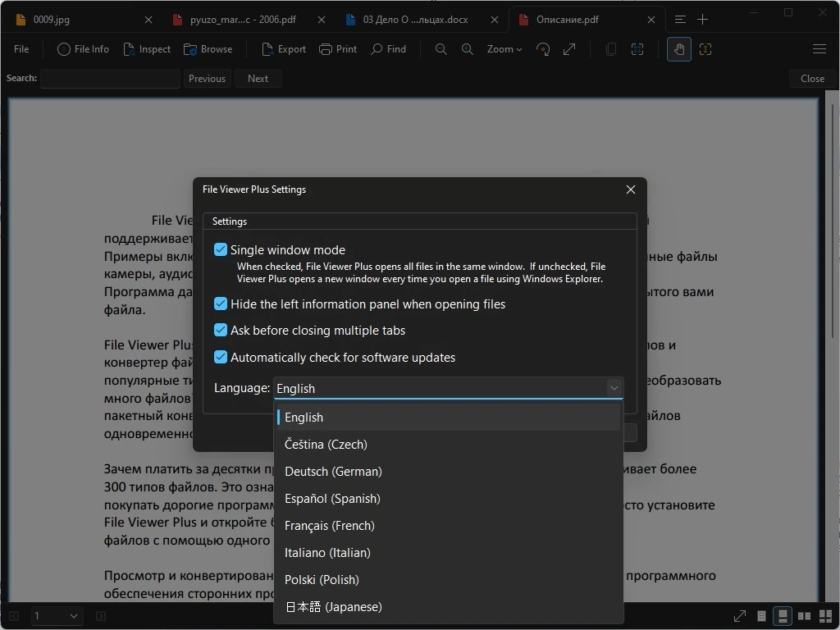Viewport: 840px width, 630px height.
Task: Close the 03 Дело docx tab
Action: coord(495,20)
